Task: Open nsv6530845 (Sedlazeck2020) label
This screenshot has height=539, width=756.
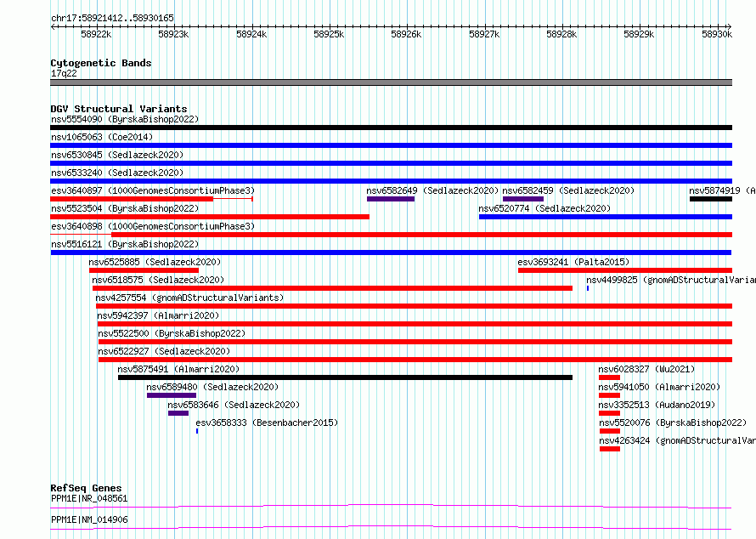Action: pos(117,155)
